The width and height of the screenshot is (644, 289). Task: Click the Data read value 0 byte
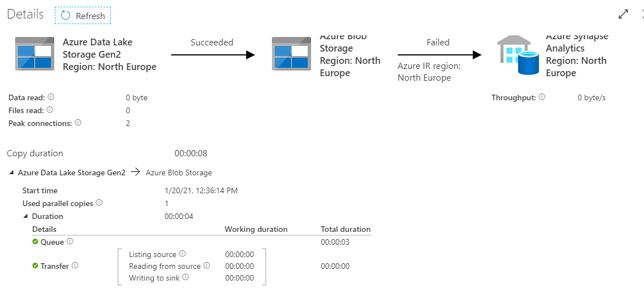137,98
